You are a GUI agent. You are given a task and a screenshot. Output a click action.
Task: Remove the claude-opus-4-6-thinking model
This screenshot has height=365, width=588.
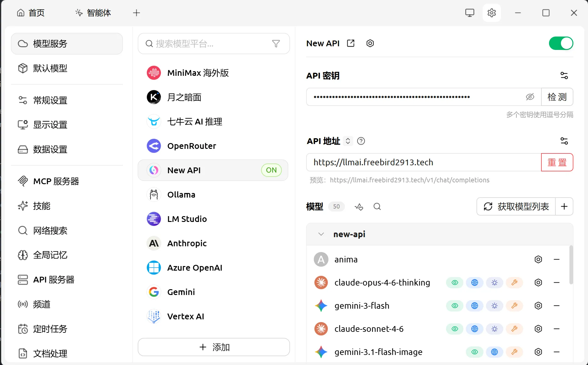click(557, 283)
